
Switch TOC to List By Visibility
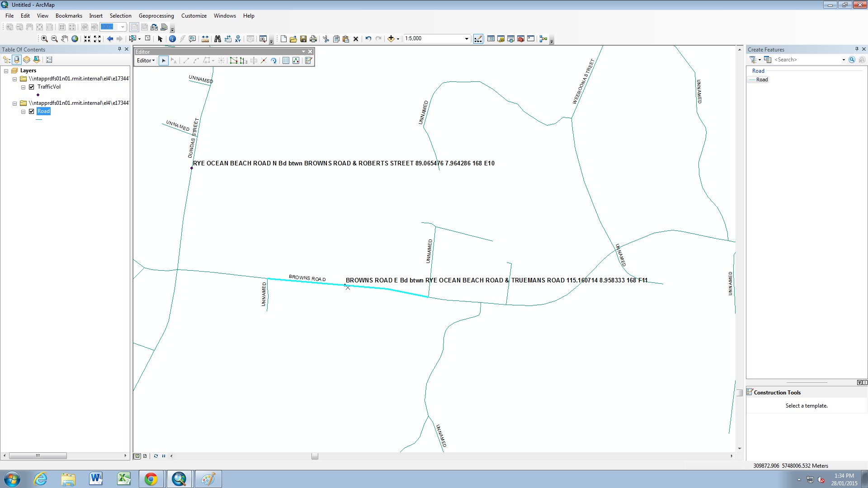27,60
